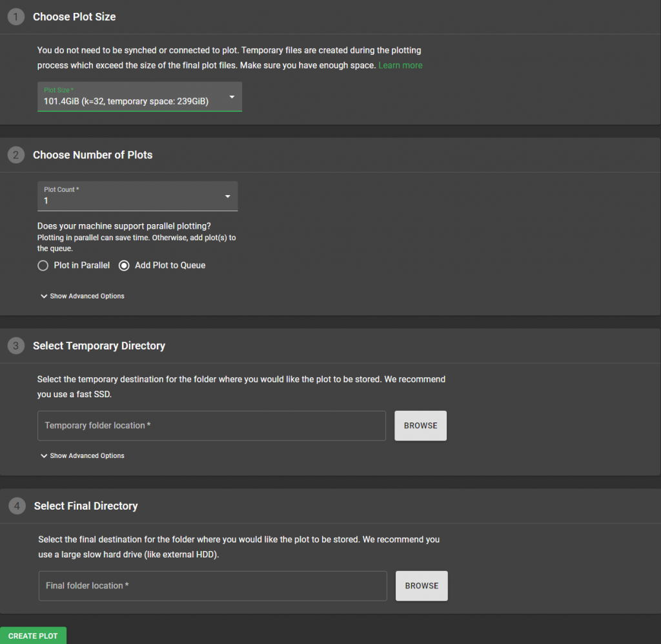Select the Add Plot to Queue option
Viewport: 661px width, 644px height.
125,265
